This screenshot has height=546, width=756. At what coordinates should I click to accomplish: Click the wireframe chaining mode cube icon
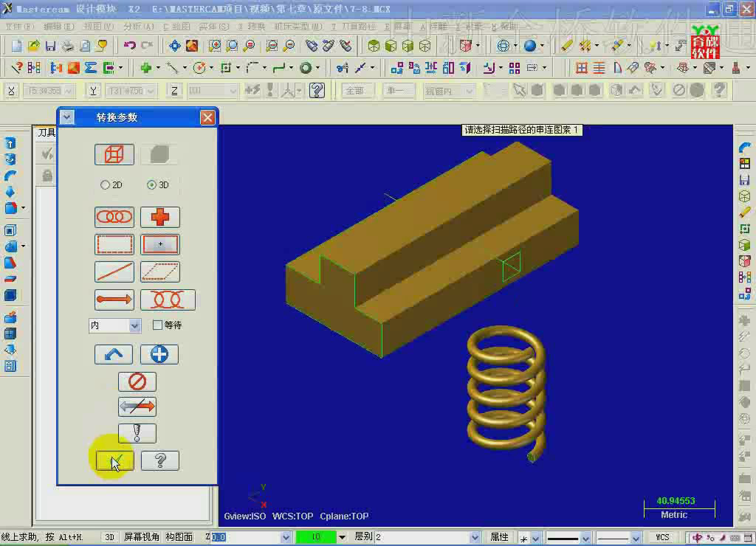pos(114,155)
